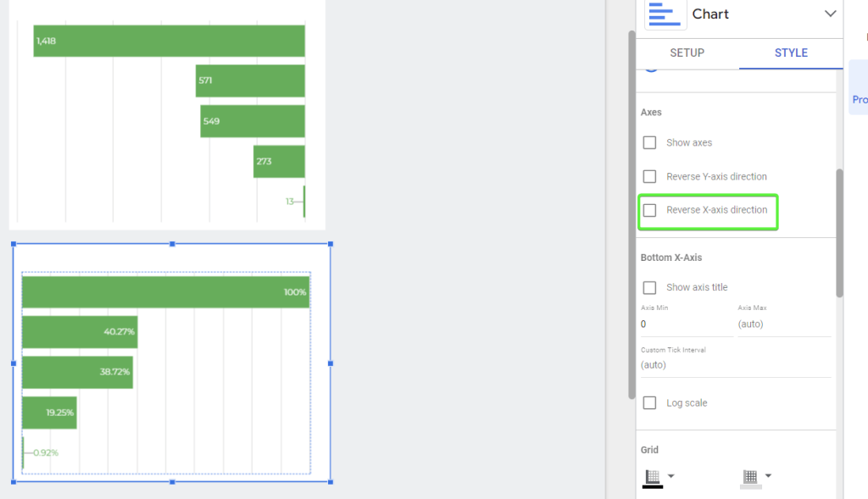The width and height of the screenshot is (868, 499).
Task: Expand axis color dropdown arrow
Action: [x=671, y=476]
